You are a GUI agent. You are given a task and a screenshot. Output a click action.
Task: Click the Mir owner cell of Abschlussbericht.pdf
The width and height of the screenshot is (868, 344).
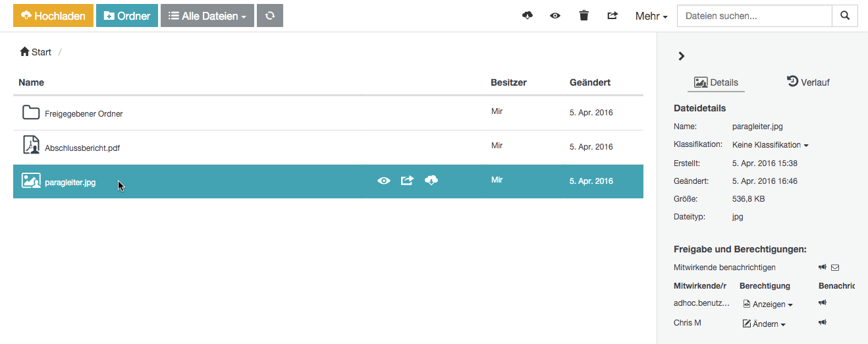pos(497,146)
